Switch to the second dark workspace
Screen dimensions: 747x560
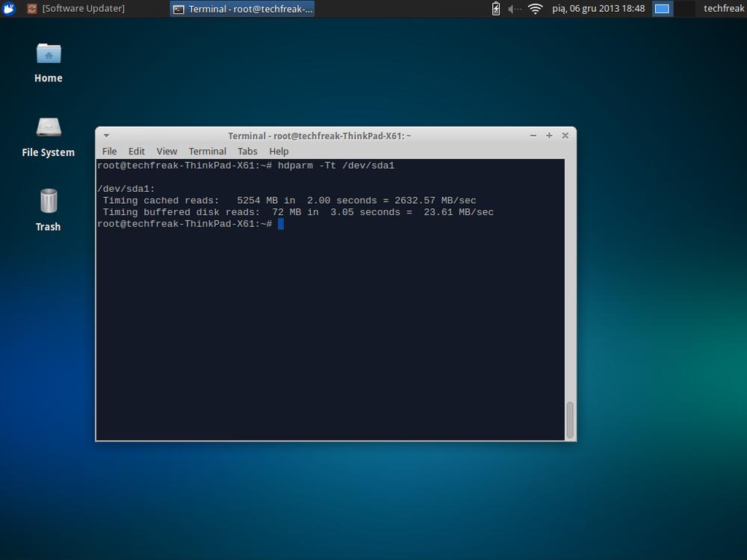click(x=684, y=8)
